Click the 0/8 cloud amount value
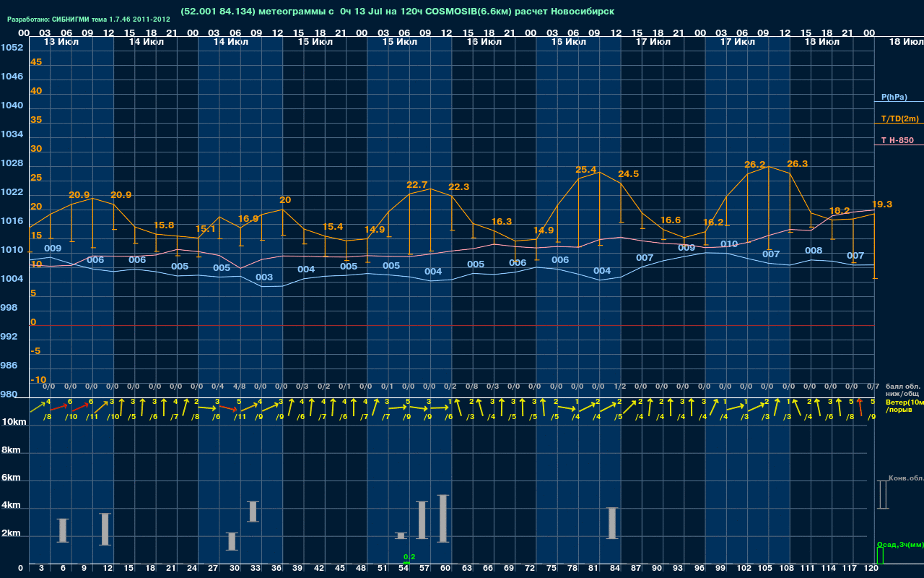Viewport: 924px width, 578px height. (471, 387)
